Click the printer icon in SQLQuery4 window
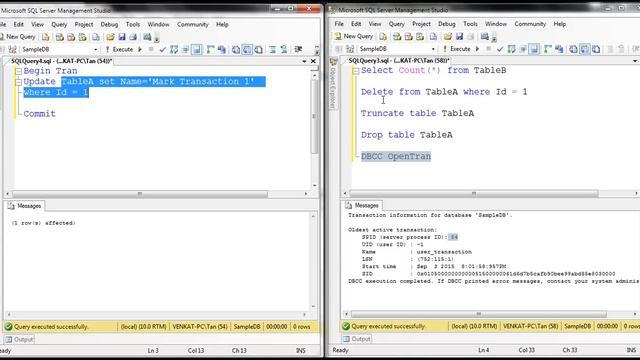The width and height of the screenshot is (640, 360). [133, 37]
